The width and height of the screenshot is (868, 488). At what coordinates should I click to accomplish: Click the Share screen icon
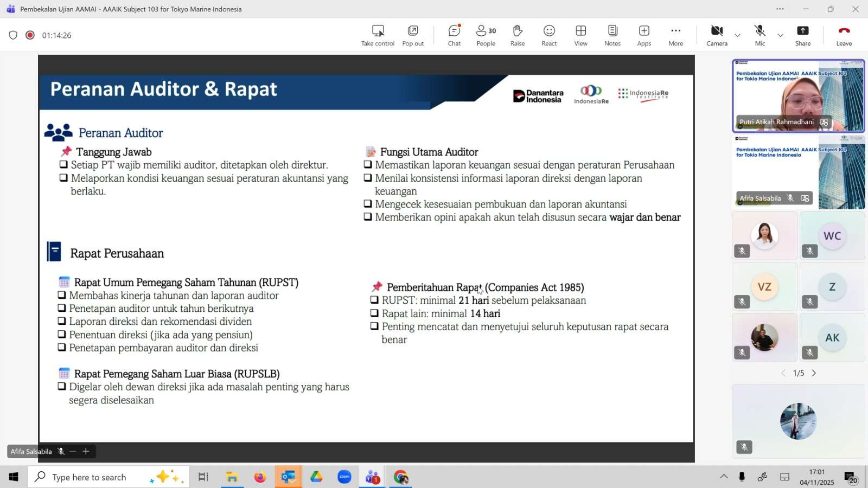pyautogui.click(x=803, y=35)
